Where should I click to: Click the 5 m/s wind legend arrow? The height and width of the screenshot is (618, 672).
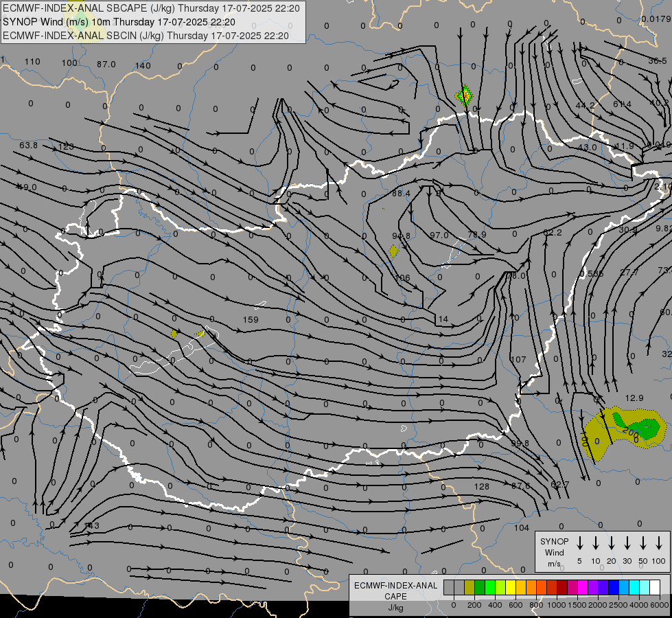580,542
